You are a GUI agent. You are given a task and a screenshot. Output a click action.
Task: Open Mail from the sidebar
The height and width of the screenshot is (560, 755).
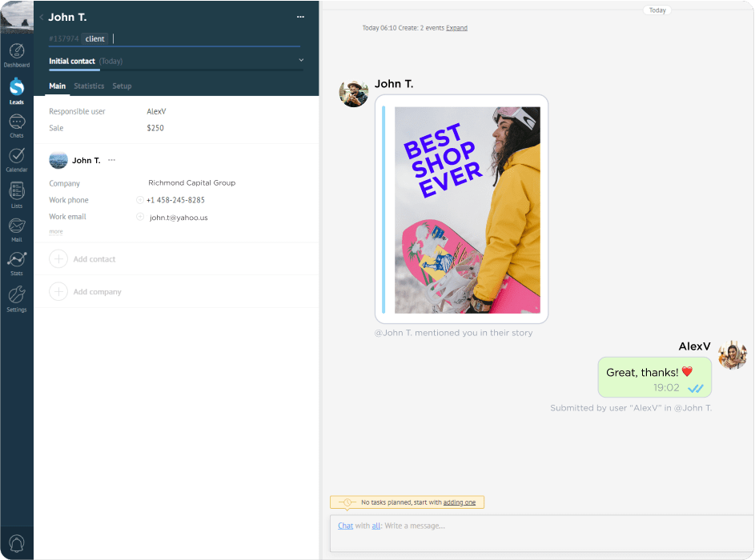pyautogui.click(x=16, y=228)
